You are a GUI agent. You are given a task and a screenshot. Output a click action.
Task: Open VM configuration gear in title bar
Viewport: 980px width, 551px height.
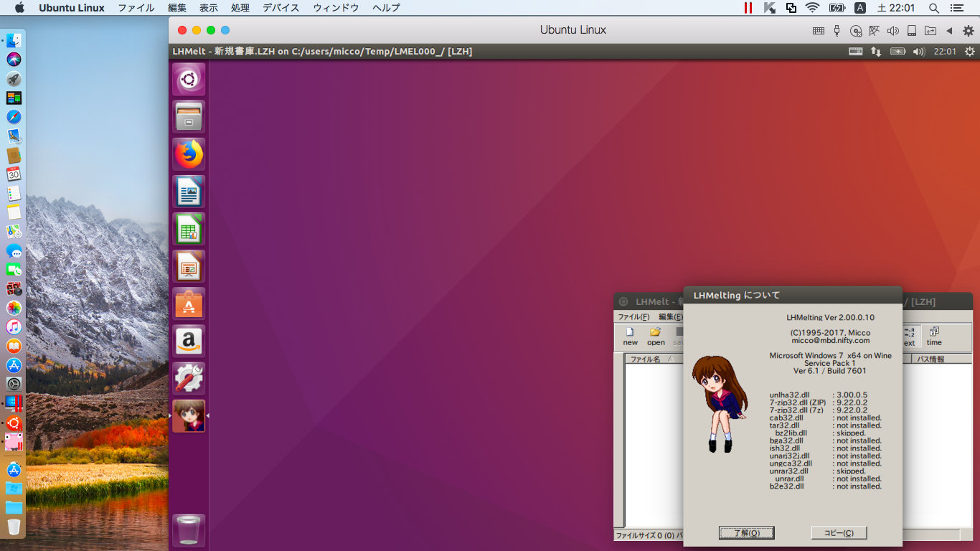pos(969,31)
